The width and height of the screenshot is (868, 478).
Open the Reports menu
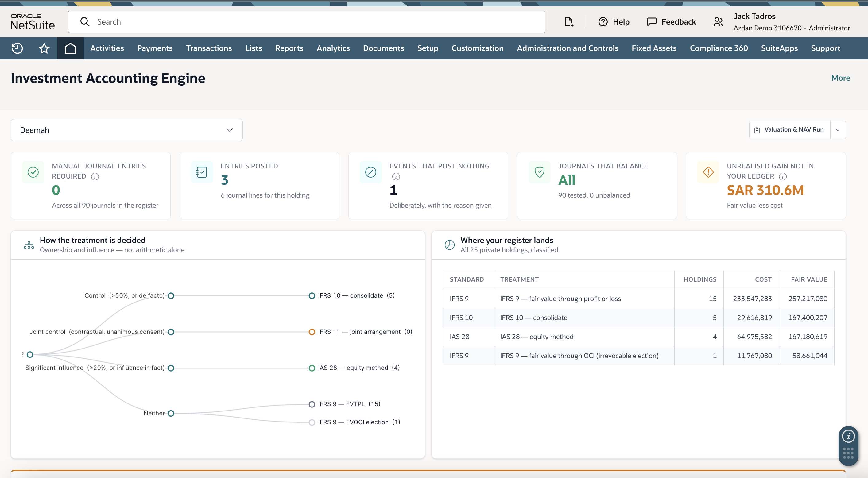click(289, 48)
